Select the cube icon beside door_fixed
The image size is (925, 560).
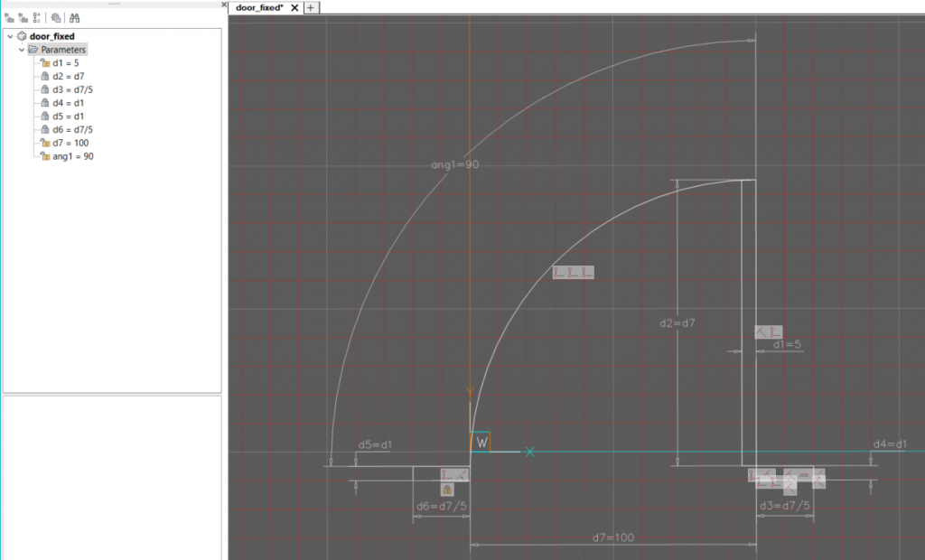click(22, 36)
